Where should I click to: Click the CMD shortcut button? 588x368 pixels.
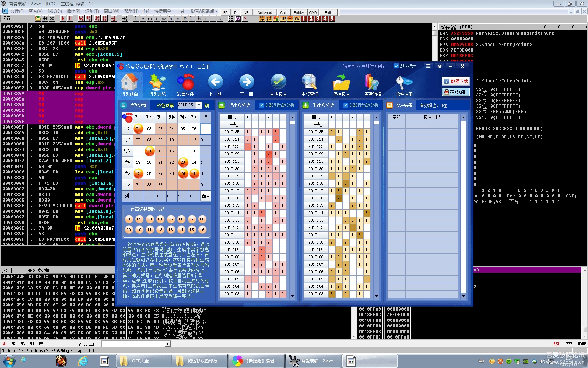(313, 13)
